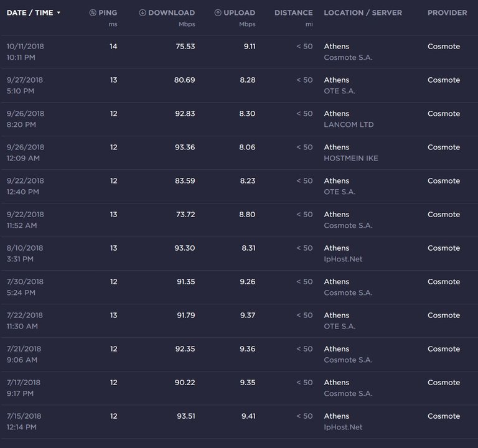Screen dimensions: 478x448
Task: Click upload value 8.30
Action: pyautogui.click(x=247, y=113)
